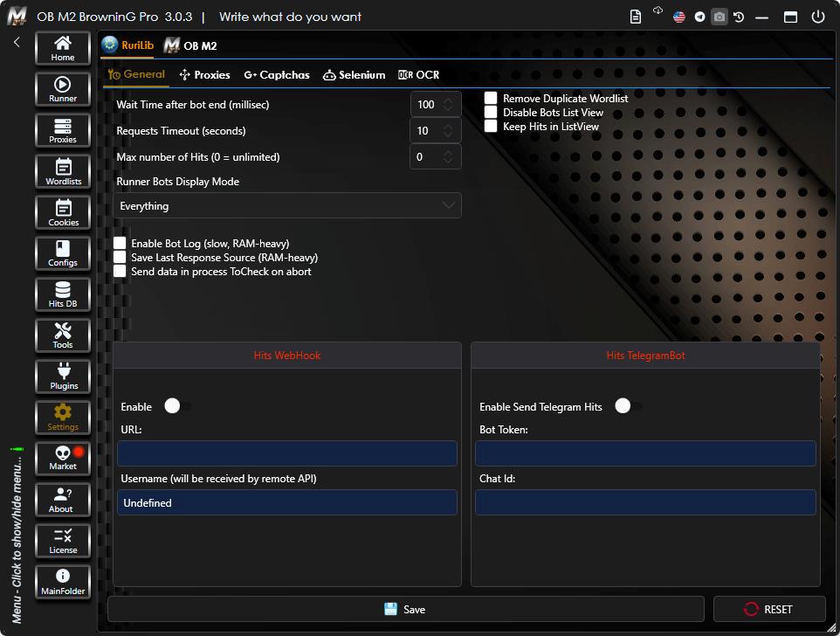Expand the Runner Bots Display Mode dropdown
The width and height of the screenshot is (840, 636).
[x=287, y=205]
